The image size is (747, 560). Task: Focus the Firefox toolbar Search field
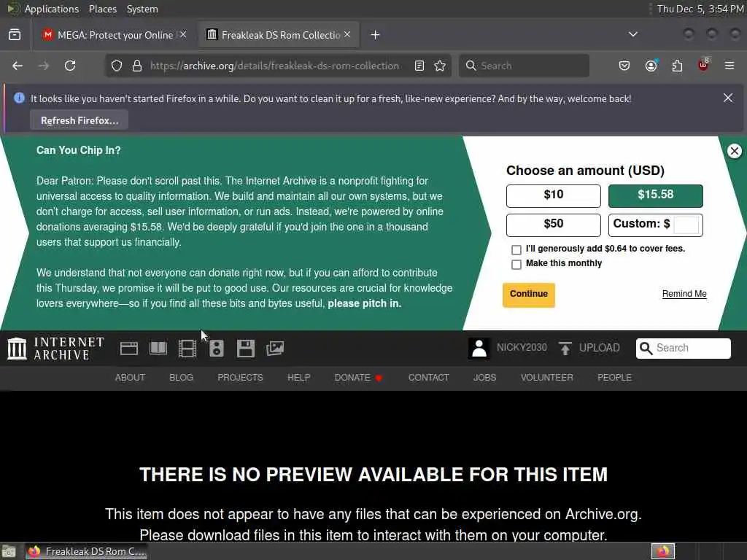coord(524,66)
